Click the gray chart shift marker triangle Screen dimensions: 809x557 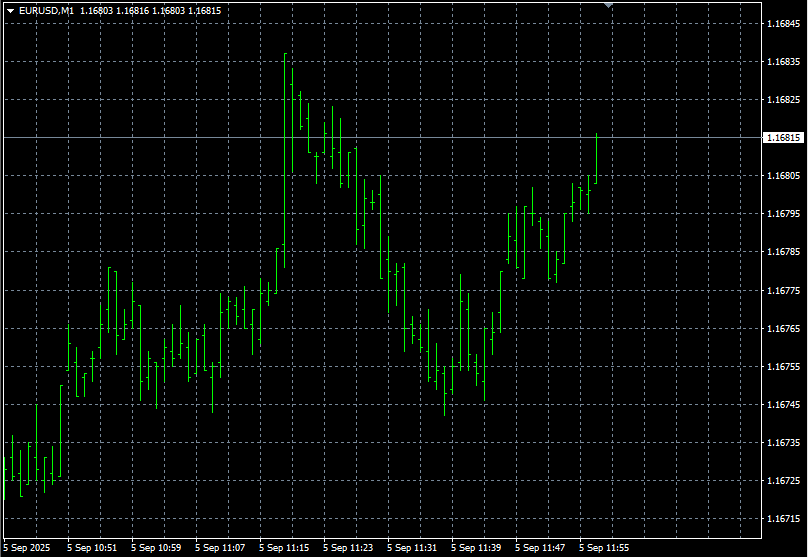pyautogui.click(x=609, y=5)
